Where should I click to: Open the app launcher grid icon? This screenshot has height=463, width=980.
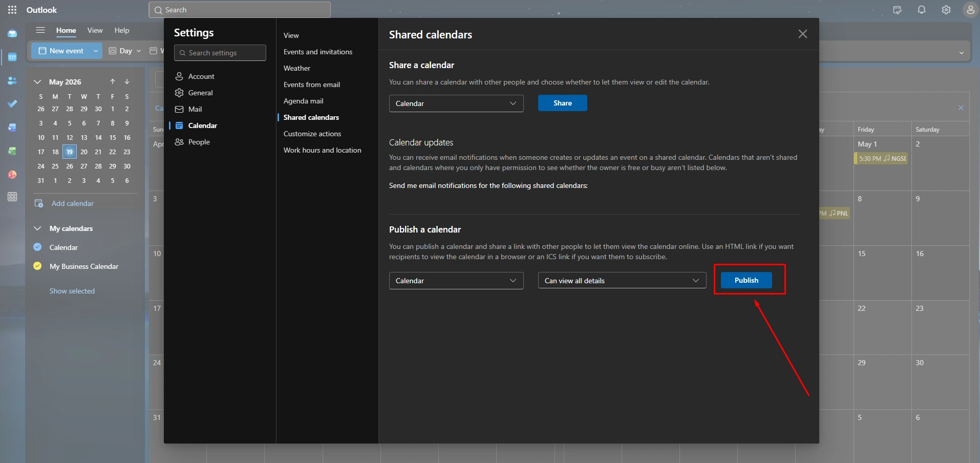[x=12, y=10]
